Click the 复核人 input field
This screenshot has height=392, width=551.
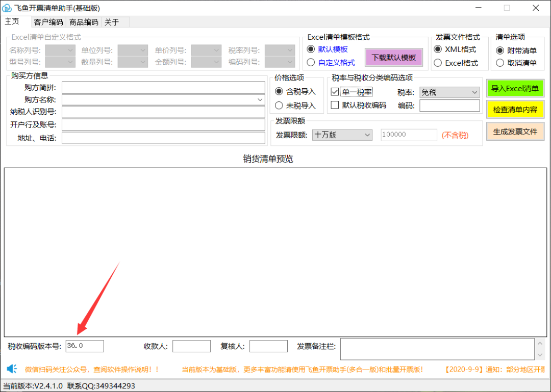coord(268,346)
